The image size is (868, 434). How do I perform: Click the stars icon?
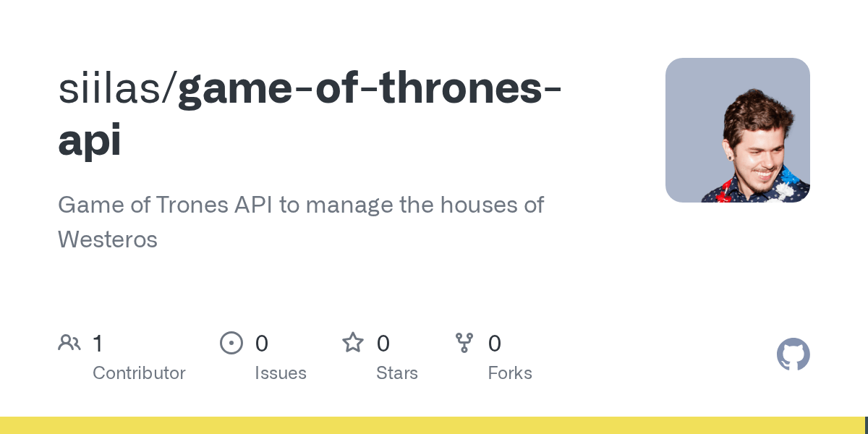353,342
